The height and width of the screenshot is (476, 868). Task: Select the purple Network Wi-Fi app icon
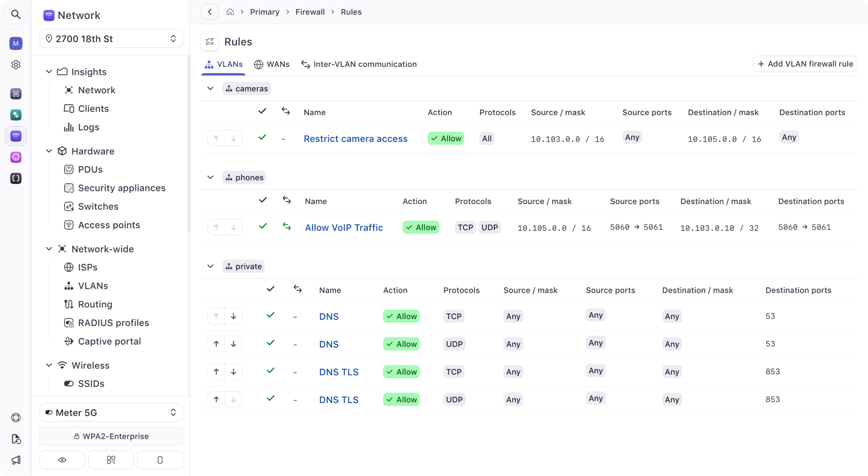16,136
